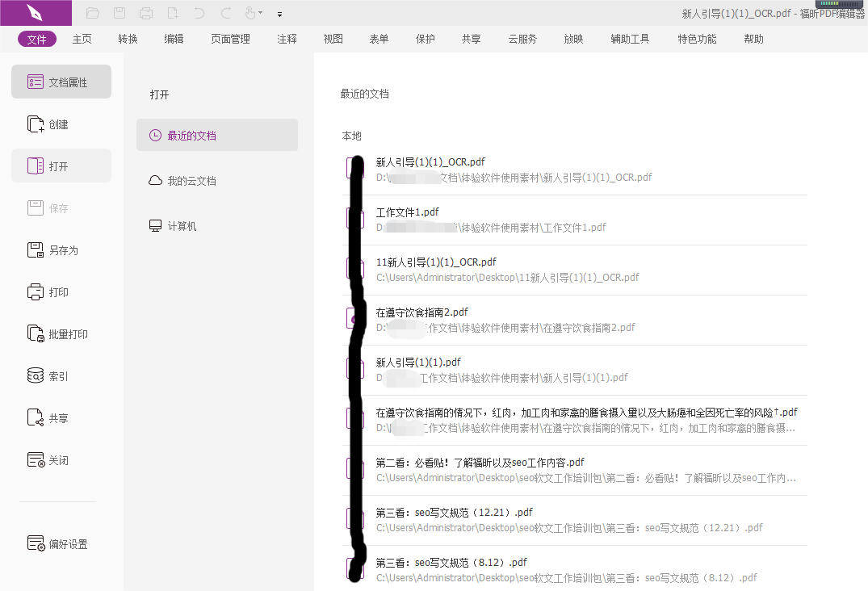This screenshot has height=591, width=868.
Task: Click the Print icon in quick access toolbar
Action: coord(145,13)
